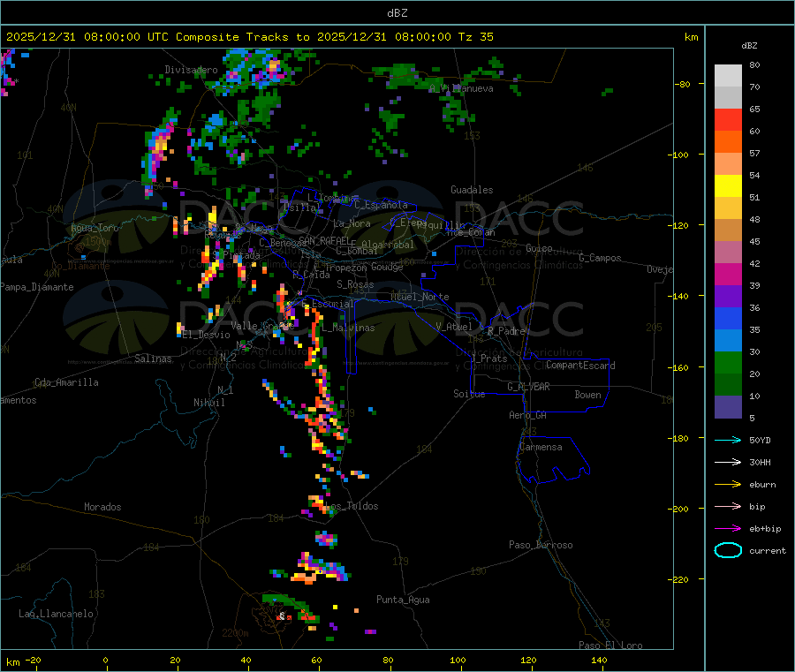The image size is (795, 672).
Task: Click the 54 dBZ yellow color swatch
Action: click(728, 186)
